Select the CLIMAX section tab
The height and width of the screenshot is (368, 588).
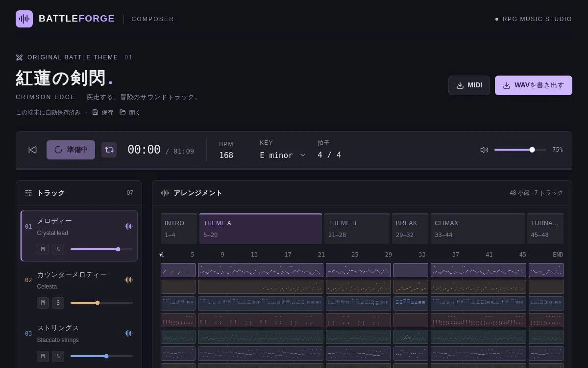478,229
